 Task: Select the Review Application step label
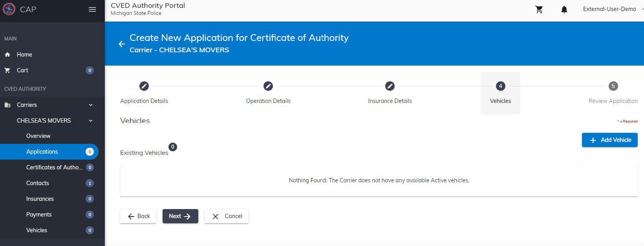613,101
